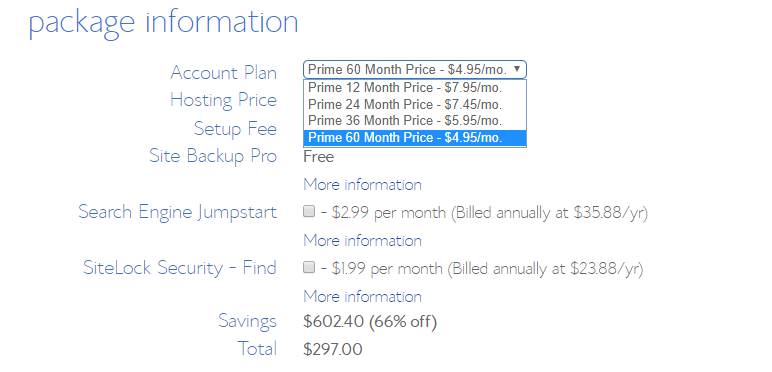This screenshot has width=772, height=372.
Task: Open More information below Search Engine Jumpstart
Action: click(362, 241)
